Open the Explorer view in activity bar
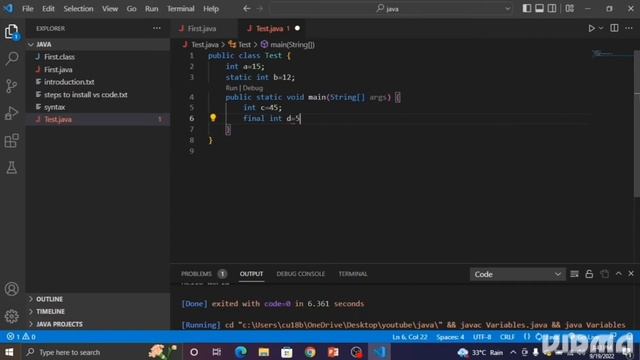This screenshot has height=360, width=640. coord(11,32)
